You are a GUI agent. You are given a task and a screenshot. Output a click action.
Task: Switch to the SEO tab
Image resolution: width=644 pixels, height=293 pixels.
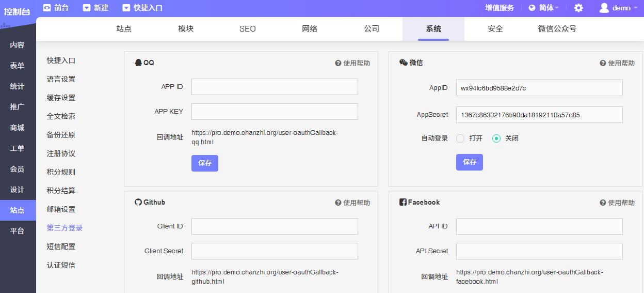point(248,29)
